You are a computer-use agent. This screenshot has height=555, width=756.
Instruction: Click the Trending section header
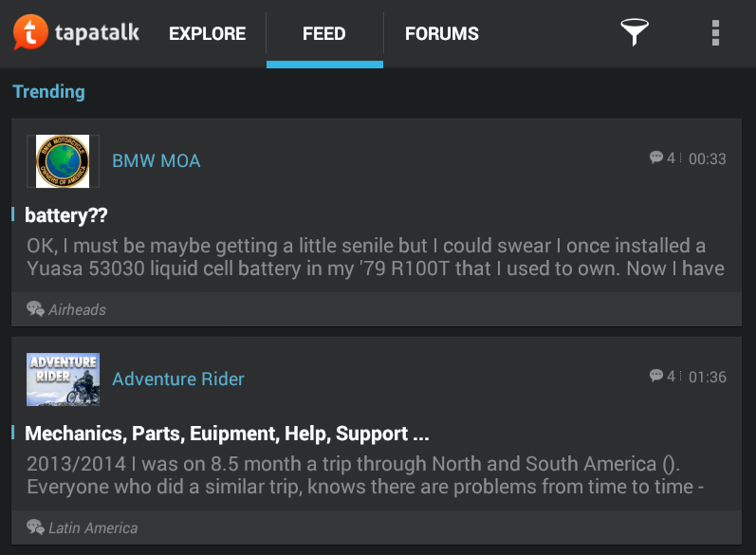point(48,92)
